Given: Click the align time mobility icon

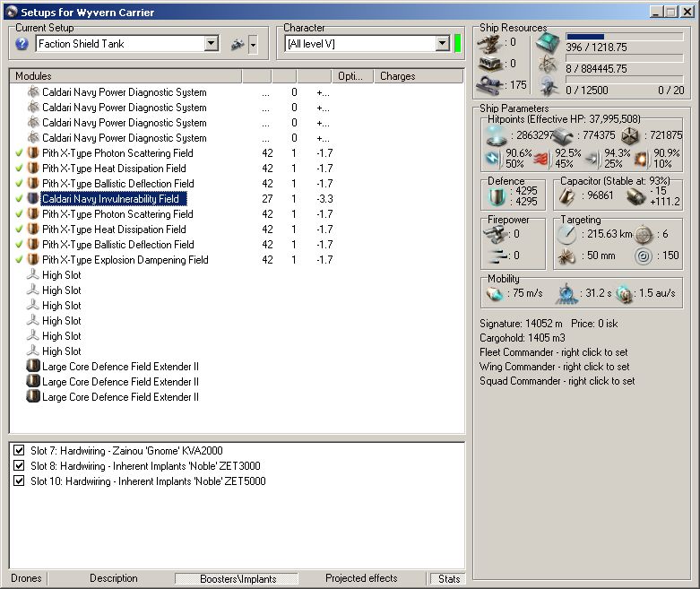Looking at the screenshot, I should [566, 294].
